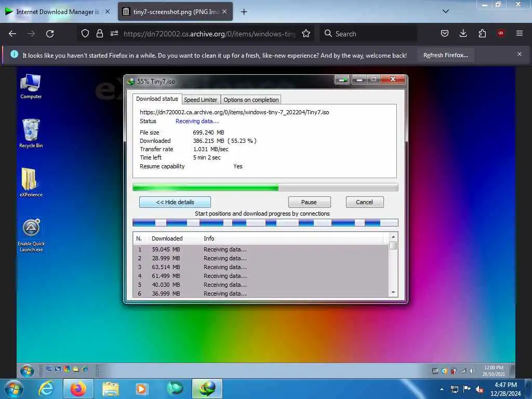The image size is (532, 399).
Task: Click the Internet Download Manager taskbar button
Action: coord(207,389)
